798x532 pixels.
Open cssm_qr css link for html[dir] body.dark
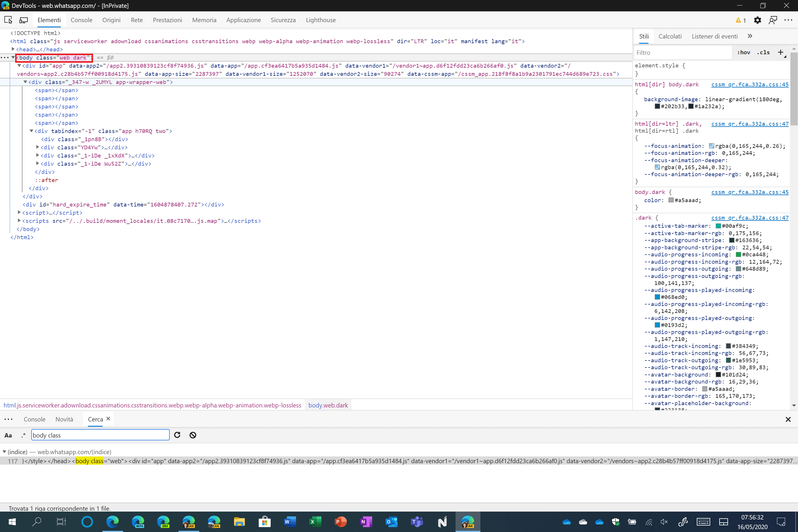tap(750, 85)
